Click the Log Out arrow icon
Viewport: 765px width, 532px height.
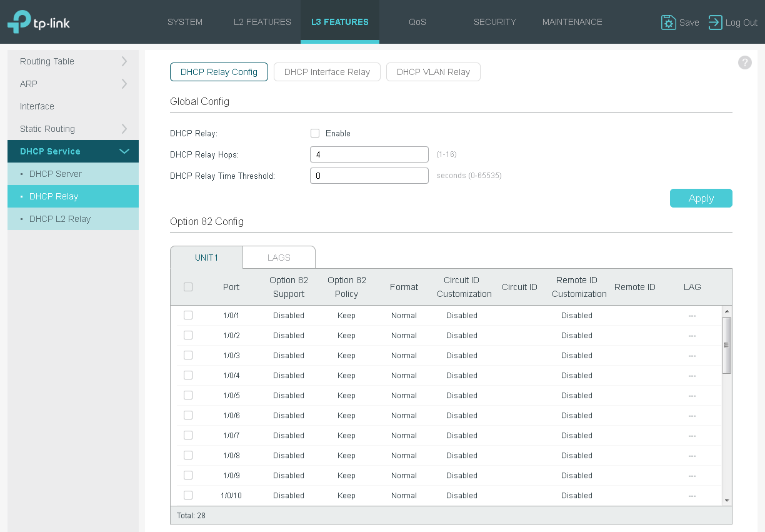(x=715, y=23)
